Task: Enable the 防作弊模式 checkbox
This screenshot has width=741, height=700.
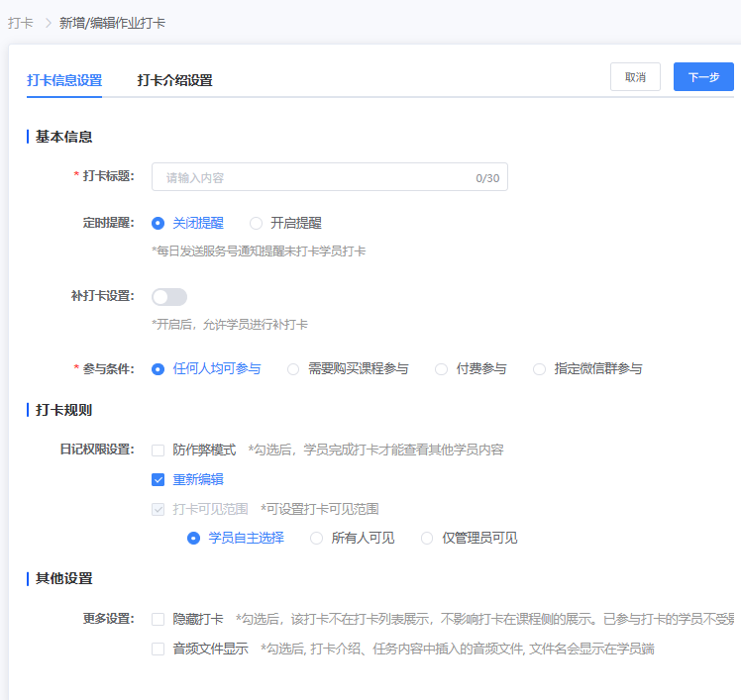Action: (159, 450)
